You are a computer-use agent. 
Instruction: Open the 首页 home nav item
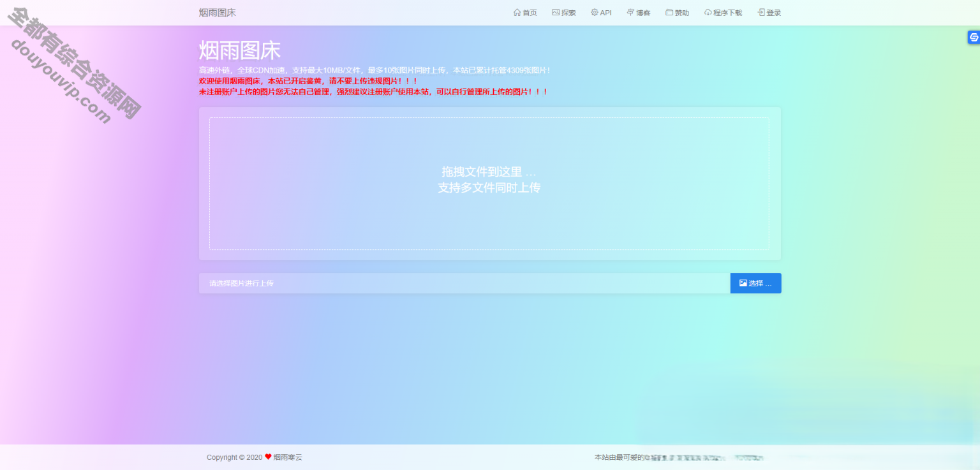coord(525,13)
